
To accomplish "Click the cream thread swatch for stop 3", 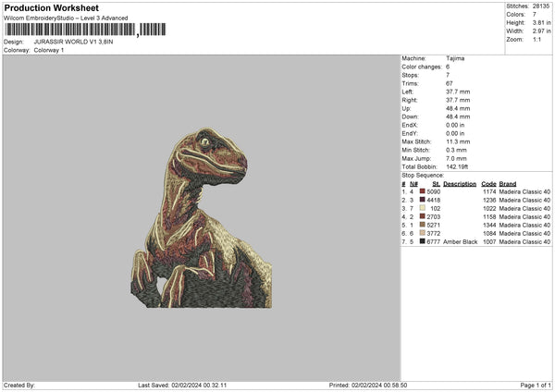I will [423, 208].
